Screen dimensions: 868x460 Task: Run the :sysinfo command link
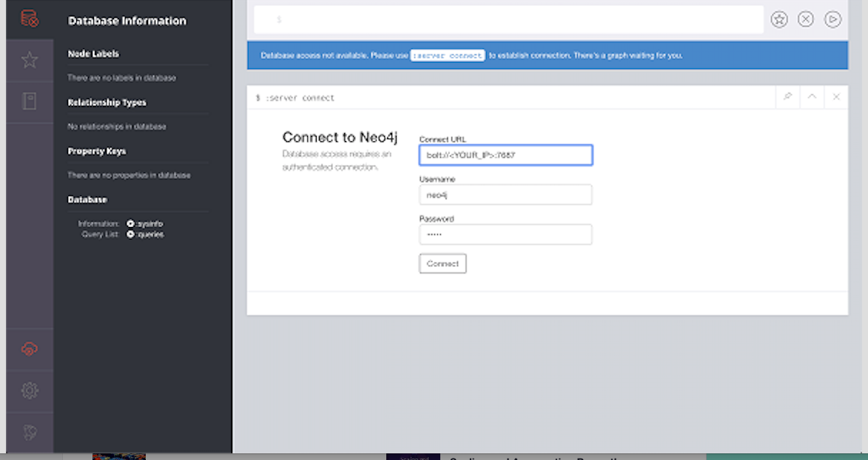[145, 223]
